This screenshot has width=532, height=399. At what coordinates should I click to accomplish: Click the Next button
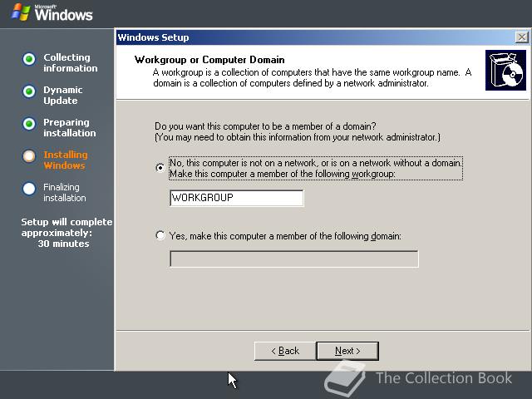(x=347, y=351)
